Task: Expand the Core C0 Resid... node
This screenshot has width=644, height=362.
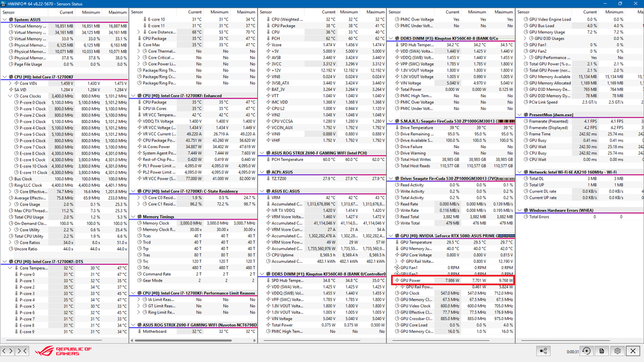Action: (x=139, y=197)
